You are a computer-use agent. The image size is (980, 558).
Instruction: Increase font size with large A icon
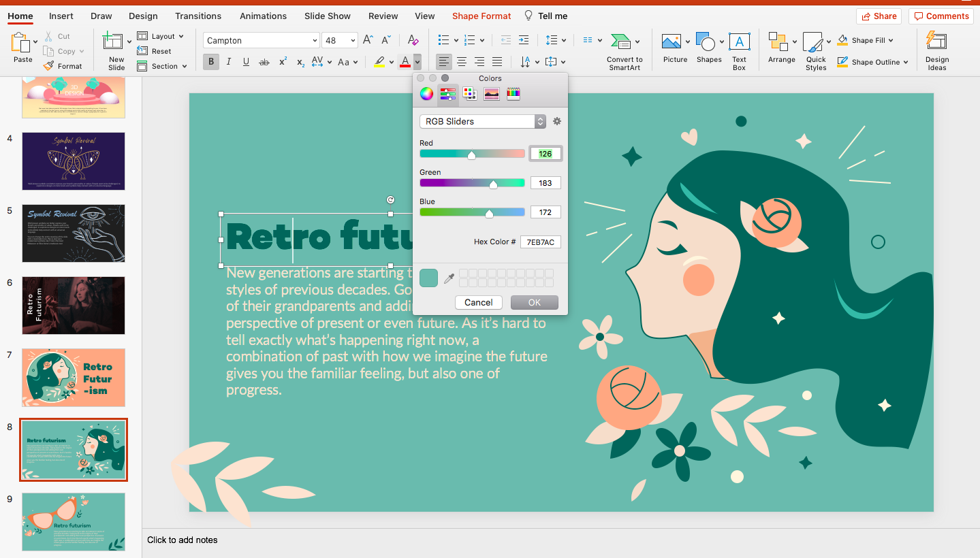pyautogui.click(x=368, y=41)
